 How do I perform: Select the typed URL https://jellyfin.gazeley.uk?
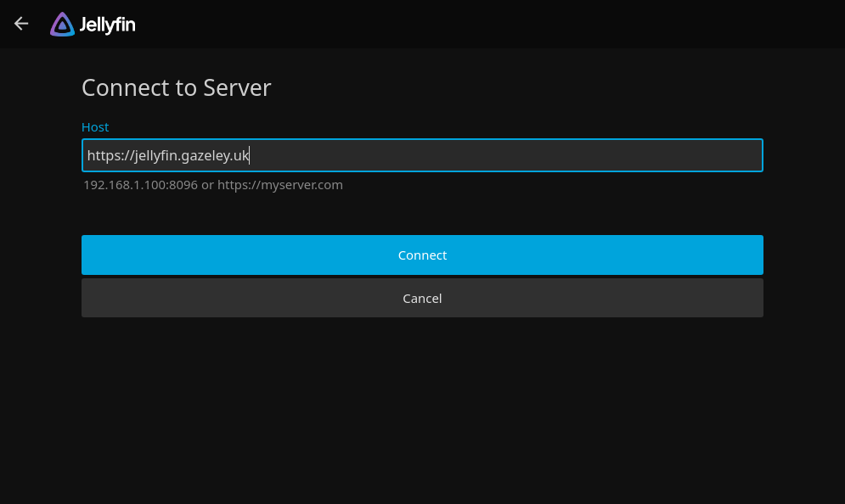[167, 155]
